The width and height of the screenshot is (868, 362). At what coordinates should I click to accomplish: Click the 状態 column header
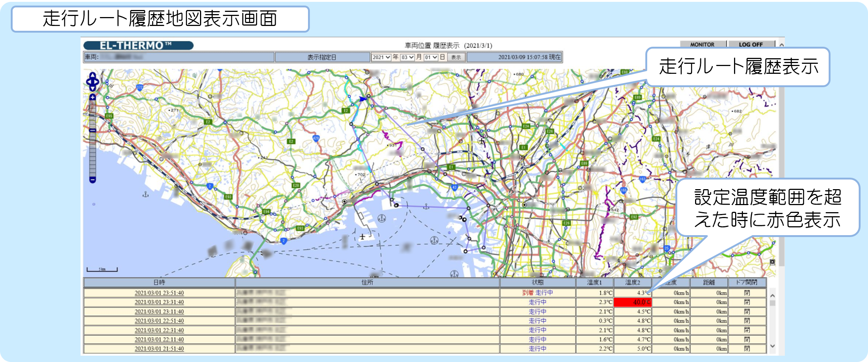point(538,283)
